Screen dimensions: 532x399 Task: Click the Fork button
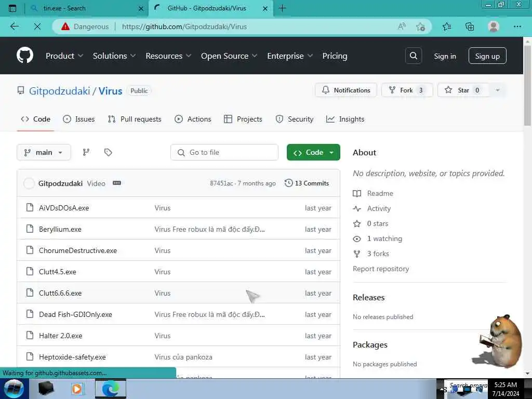click(x=407, y=90)
